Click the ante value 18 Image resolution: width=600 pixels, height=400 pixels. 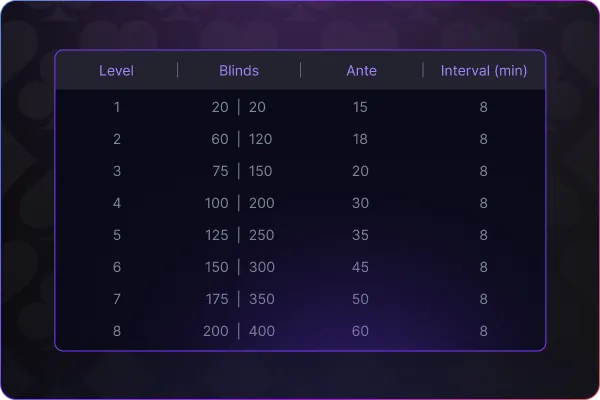point(360,139)
